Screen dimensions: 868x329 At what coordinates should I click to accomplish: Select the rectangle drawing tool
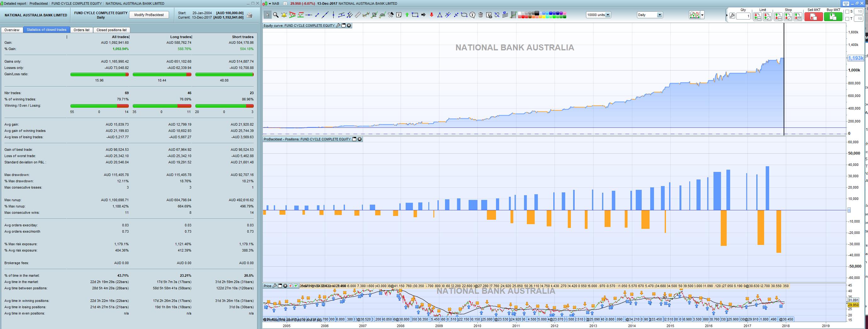(x=415, y=15)
